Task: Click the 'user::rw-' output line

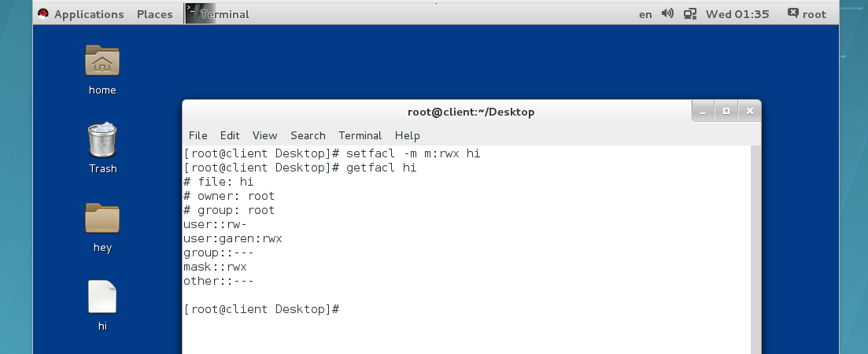Action: coord(215,224)
